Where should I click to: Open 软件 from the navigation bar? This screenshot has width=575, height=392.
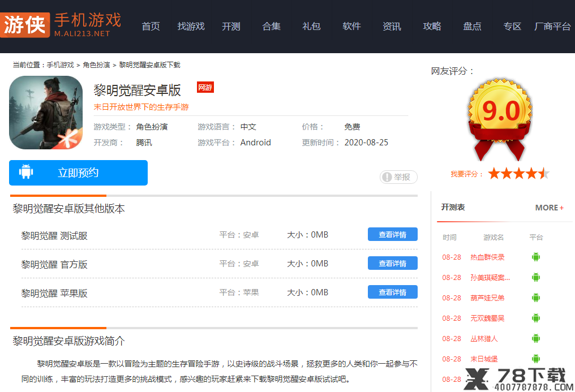point(351,27)
